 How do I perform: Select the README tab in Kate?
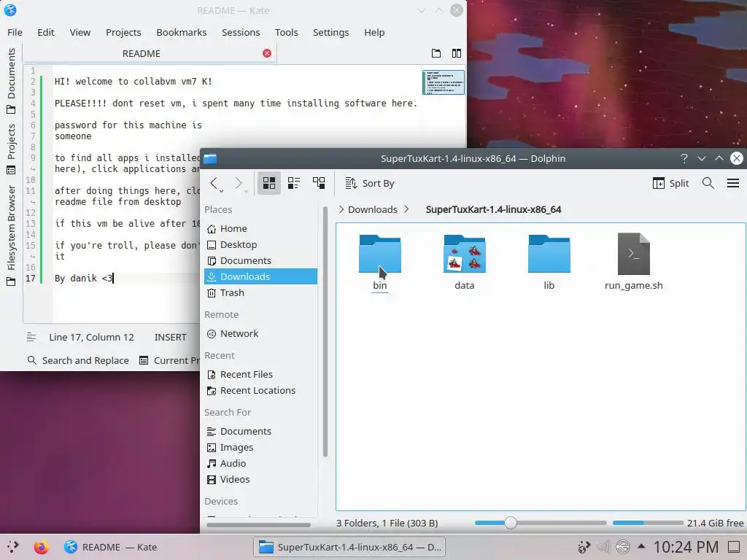point(141,53)
